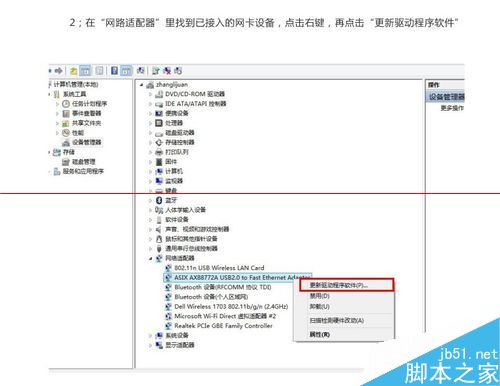Open 更多操作 in the actions pane

point(452,108)
